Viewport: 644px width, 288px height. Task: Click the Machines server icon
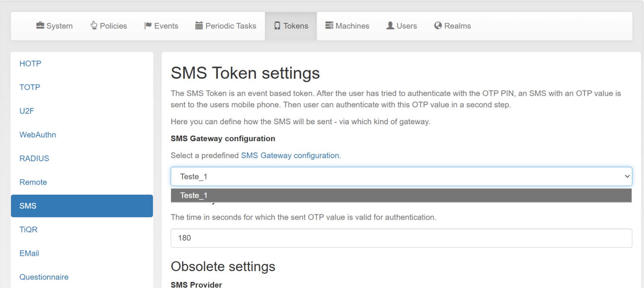tap(329, 25)
